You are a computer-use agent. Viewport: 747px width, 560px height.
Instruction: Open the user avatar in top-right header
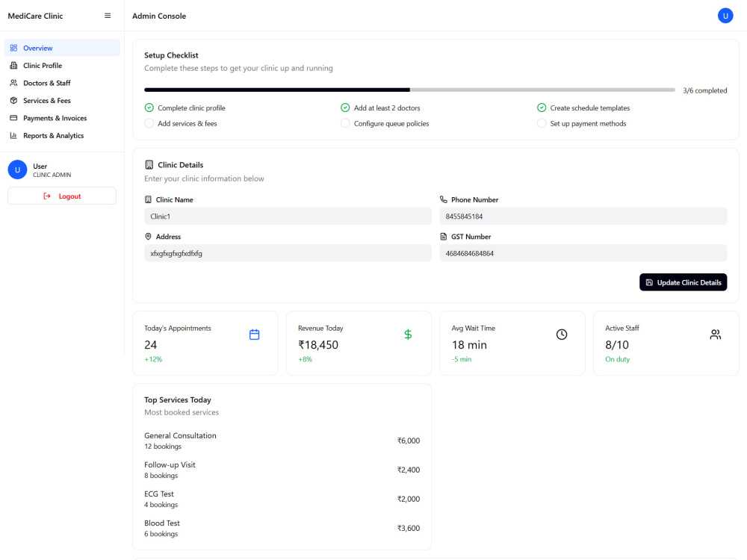(725, 16)
